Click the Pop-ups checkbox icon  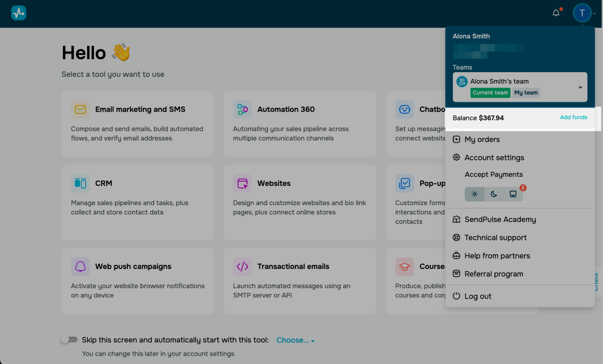(x=404, y=183)
